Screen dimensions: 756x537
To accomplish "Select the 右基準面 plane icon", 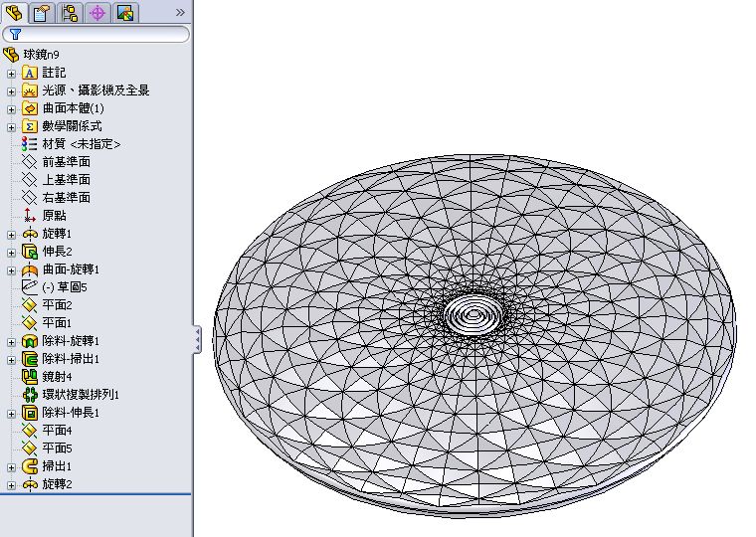I will [x=30, y=198].
